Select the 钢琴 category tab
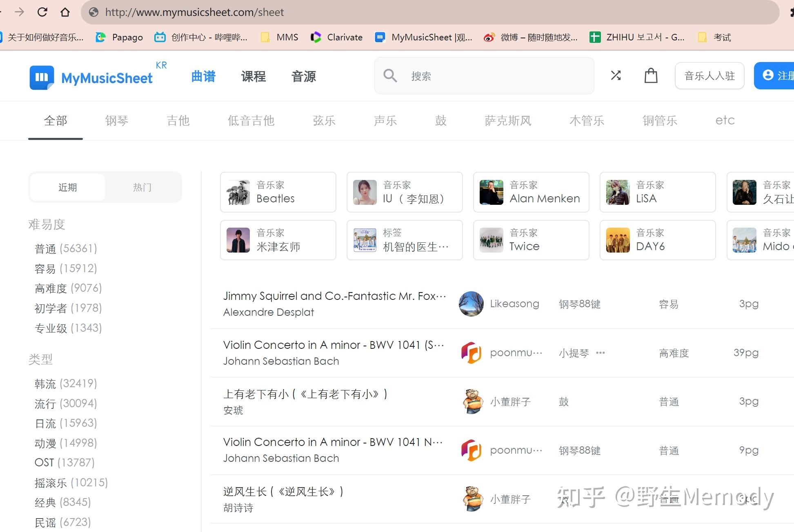 (x=116, y=120)
